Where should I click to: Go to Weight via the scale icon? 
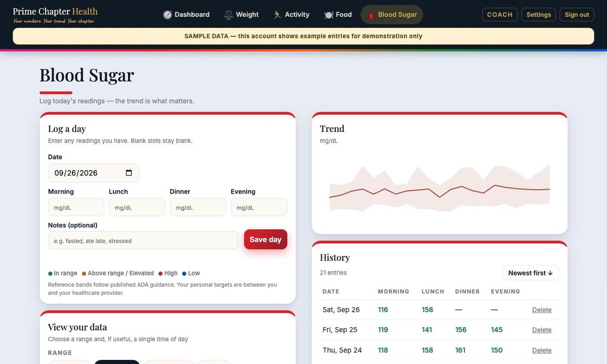[229, 15]
